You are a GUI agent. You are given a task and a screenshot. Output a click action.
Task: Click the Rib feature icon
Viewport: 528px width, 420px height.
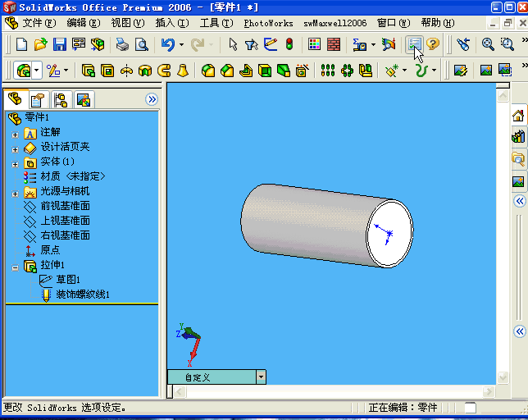pos(246,71)
